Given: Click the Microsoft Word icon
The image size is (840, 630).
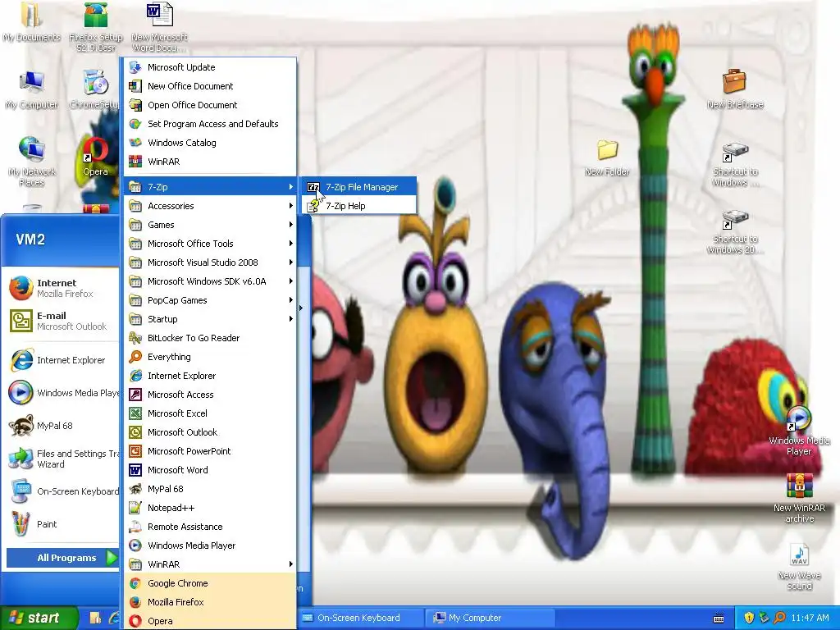Looking at the screenshot, I should click(x=135, y=470).
